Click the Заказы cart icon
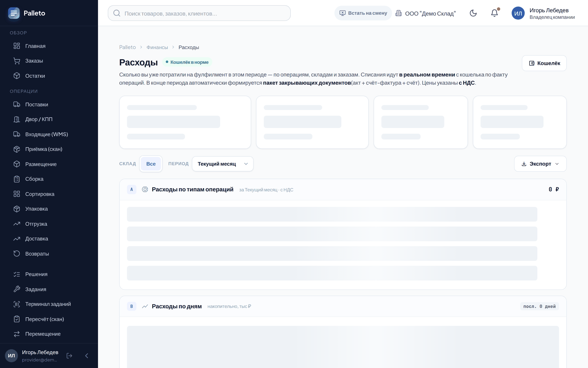 [x=17, y=61]
